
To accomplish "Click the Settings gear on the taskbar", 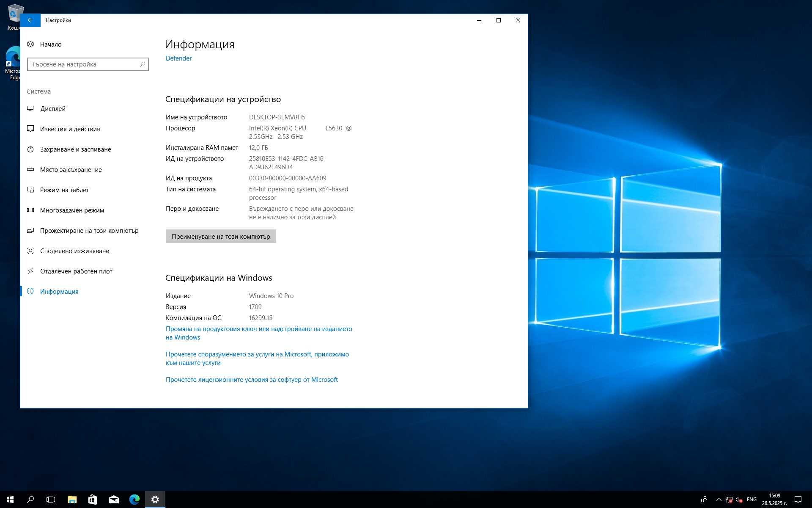I will 155,500.
